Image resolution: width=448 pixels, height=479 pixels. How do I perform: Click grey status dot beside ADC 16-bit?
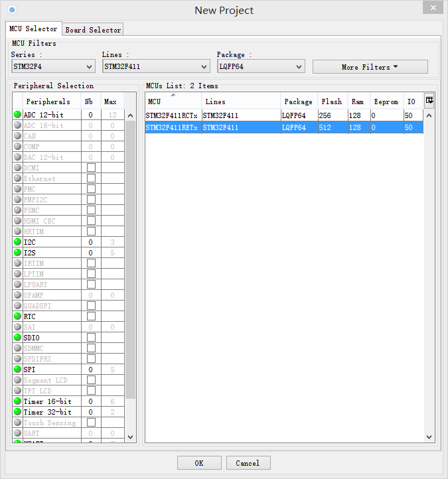pos(17,125)
